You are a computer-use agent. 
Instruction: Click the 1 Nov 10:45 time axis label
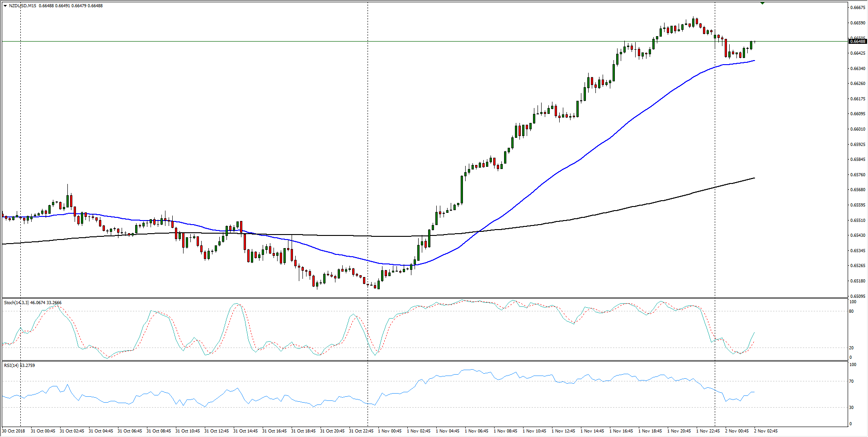click(534, 431)
